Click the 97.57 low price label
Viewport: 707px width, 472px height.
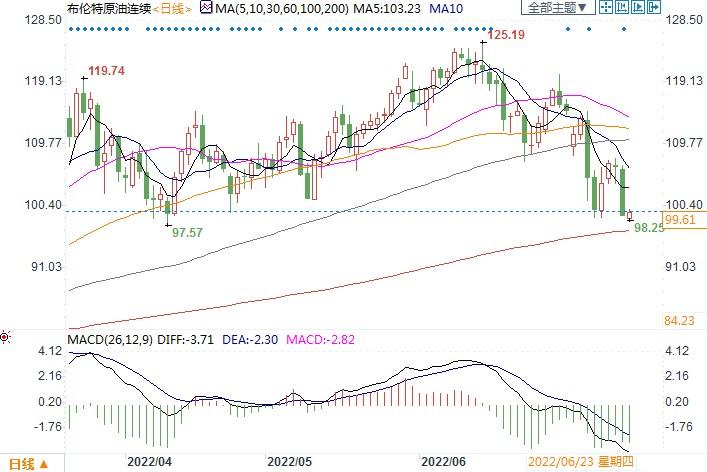pyautogui.click(x=187, y=233)
